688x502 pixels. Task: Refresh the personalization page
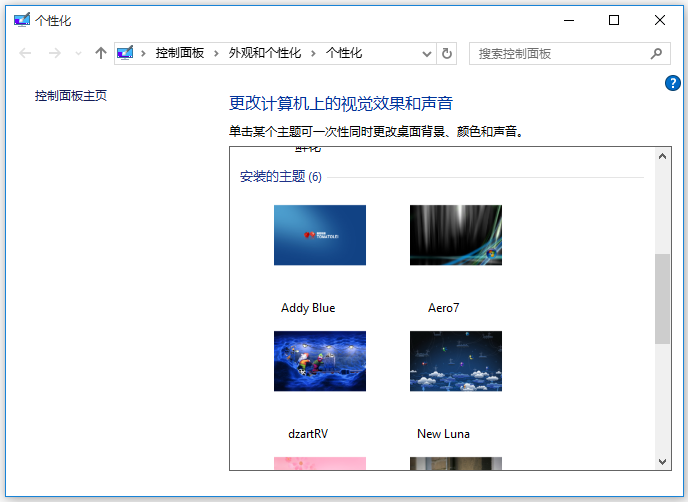click(447, 53)
